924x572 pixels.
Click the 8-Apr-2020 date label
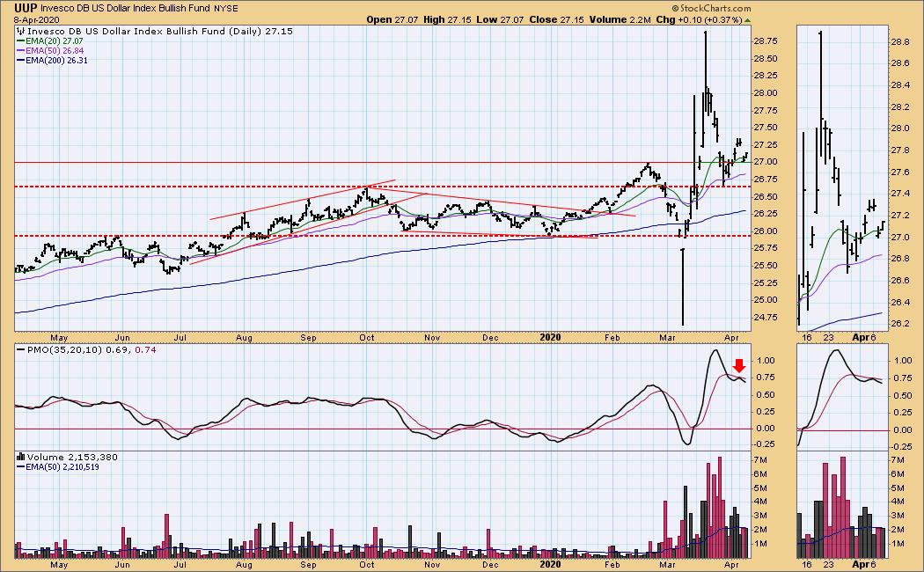37,19
